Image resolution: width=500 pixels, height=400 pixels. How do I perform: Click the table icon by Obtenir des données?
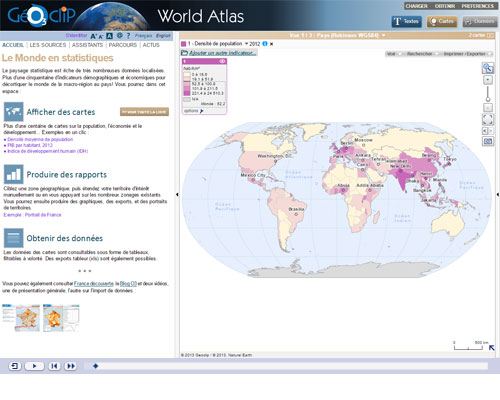coord(14,238)
